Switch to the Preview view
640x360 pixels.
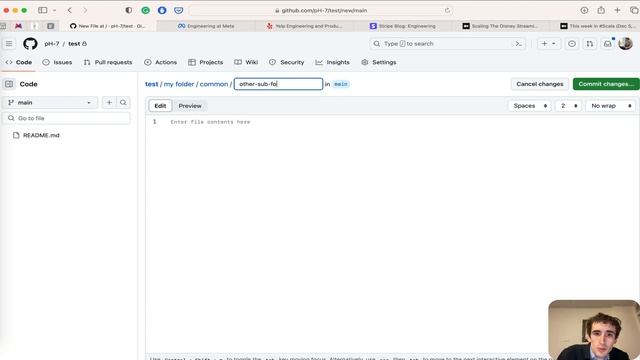(x=190, y=106)
